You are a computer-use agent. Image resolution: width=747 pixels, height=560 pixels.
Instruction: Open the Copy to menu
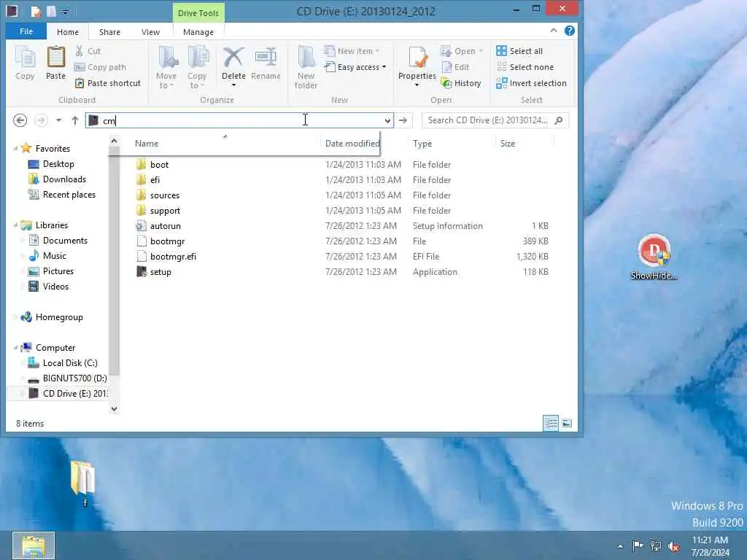pos(197,67)
